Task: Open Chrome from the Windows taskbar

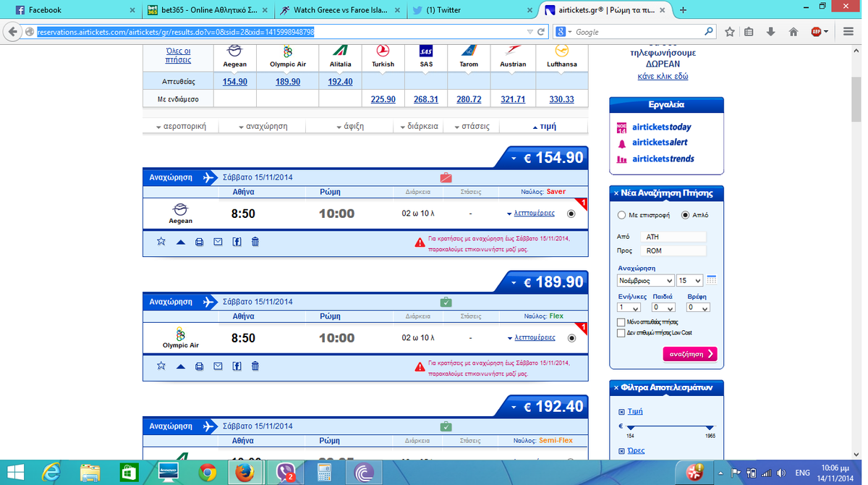Action: (208, 473)
